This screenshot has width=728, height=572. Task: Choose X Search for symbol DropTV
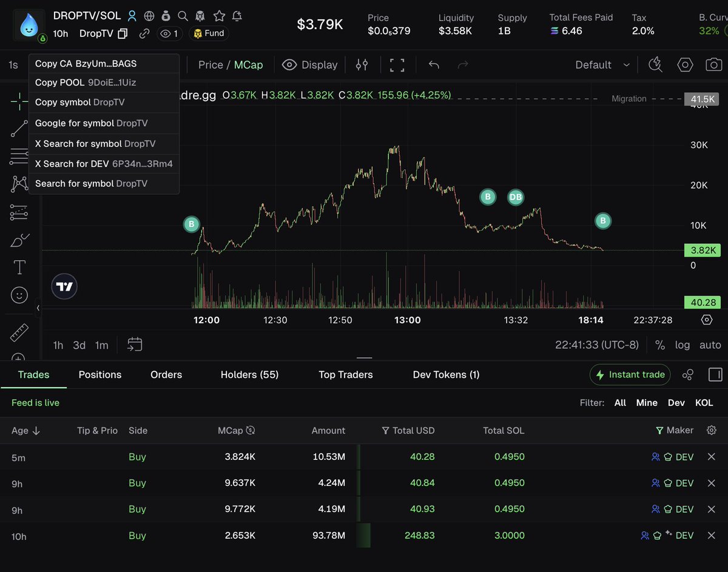[104, 144]
